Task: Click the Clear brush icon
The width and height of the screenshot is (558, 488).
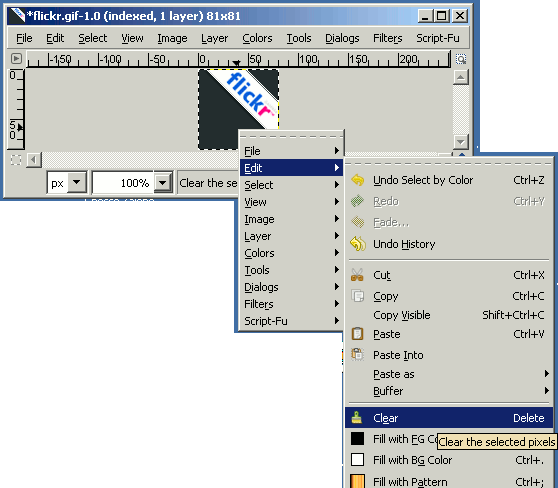Action: pos(357,418)
